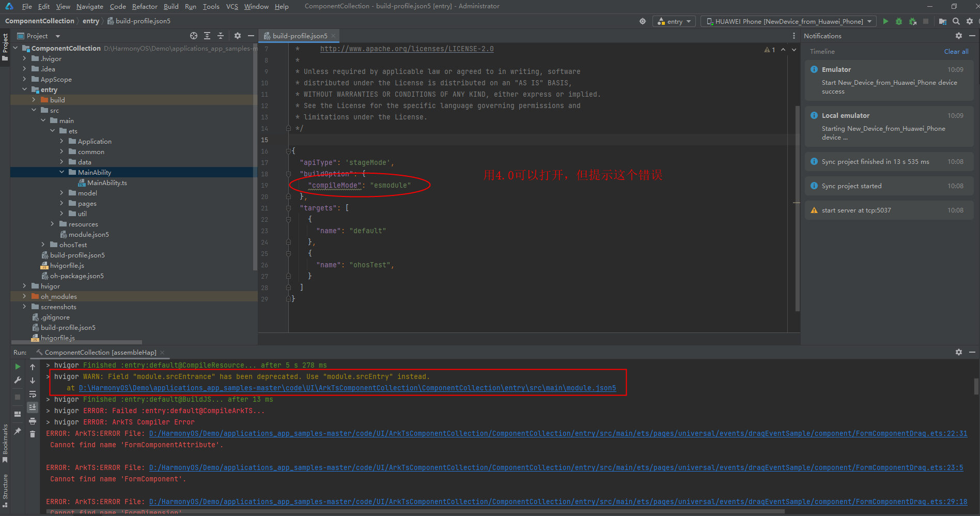The height and width of the screenshot is (516, 980).
Task: Open Project panel options gear
Action: coord(238,36)
